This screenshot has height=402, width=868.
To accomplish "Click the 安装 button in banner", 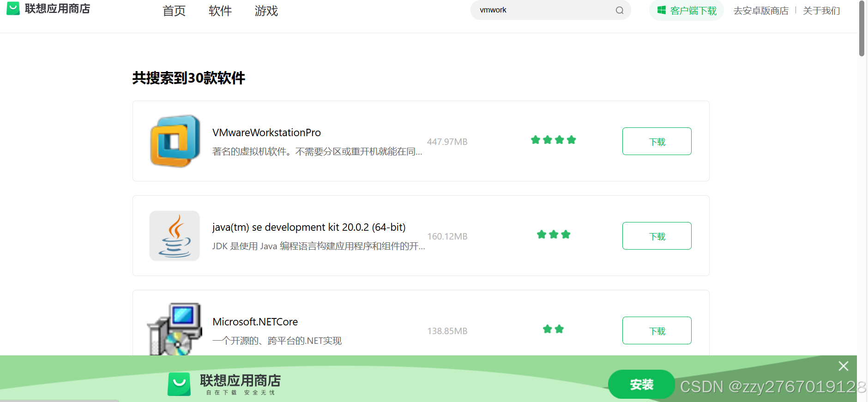I will pos(642,384).
